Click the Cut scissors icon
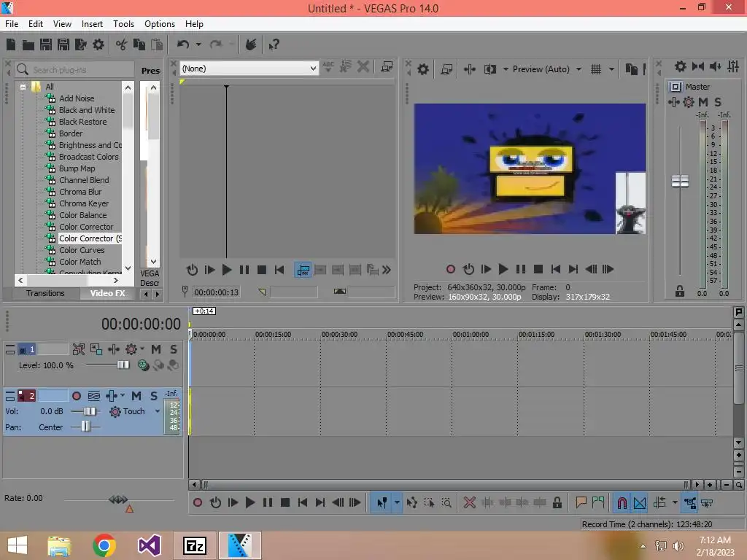The height and width of the screenshot is (560, 747). click(x=122, y=44)
